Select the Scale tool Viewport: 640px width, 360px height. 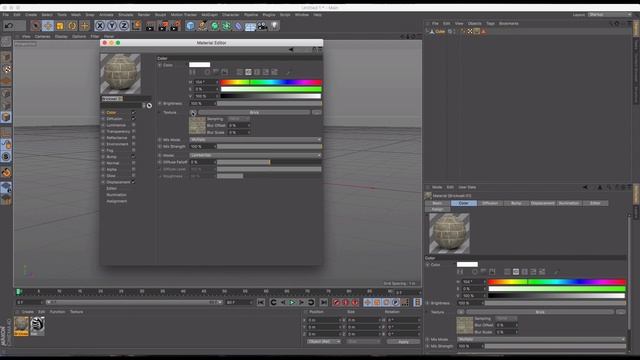[x=60, y=26]
